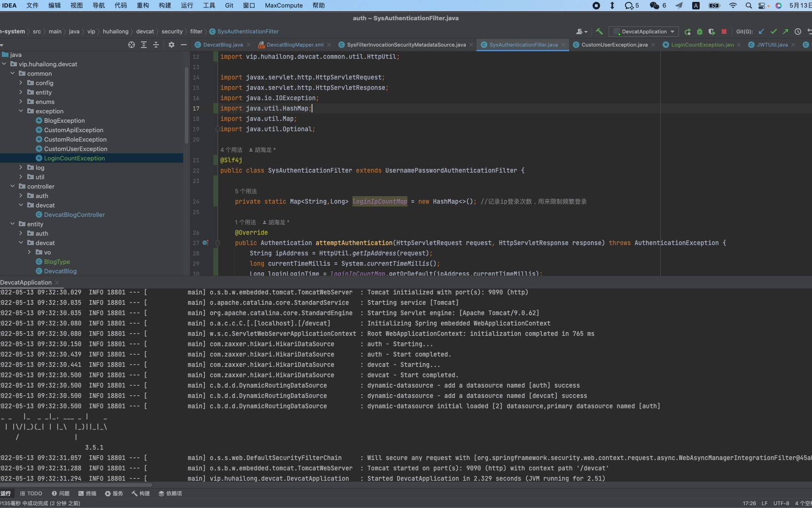Image resolution: width=812 pixels, height=508 pixels.
Task: Run with coverage using the shield icon
Action: pyautogui.click(x=712, y=32)
